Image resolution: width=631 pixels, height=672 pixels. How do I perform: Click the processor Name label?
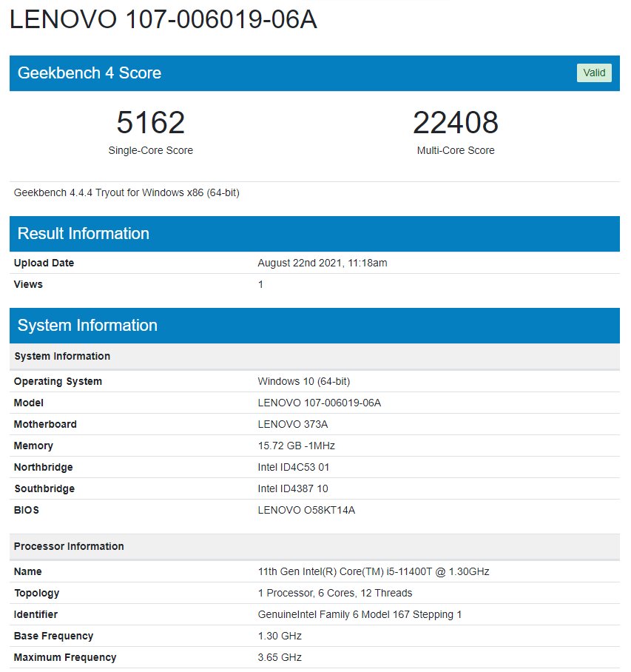tap(28, 571)
